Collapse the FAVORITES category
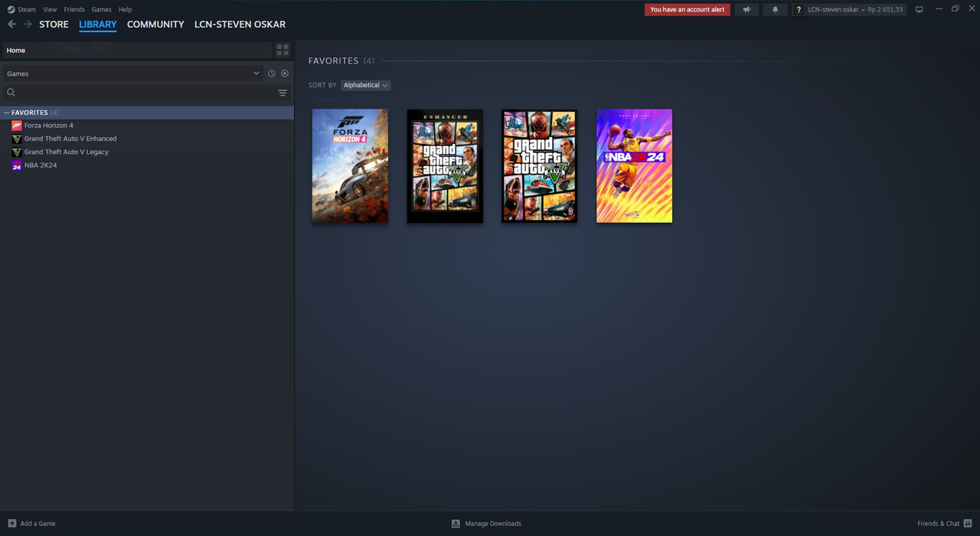Screen dimensions: 980x536 point(6,113)
